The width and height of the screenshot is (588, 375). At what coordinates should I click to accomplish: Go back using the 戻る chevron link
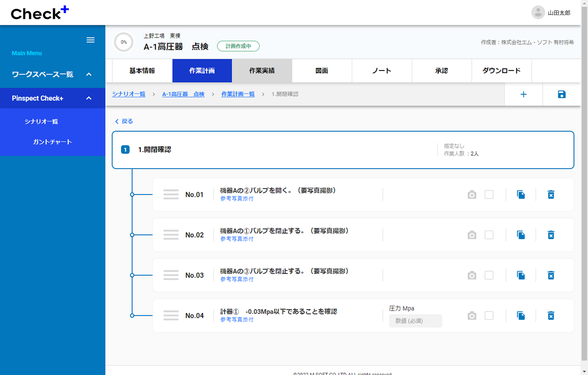point(124,121)
